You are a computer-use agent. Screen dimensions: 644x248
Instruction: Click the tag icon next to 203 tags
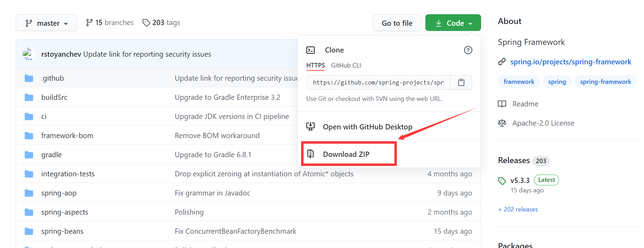[x=146, y=23]
